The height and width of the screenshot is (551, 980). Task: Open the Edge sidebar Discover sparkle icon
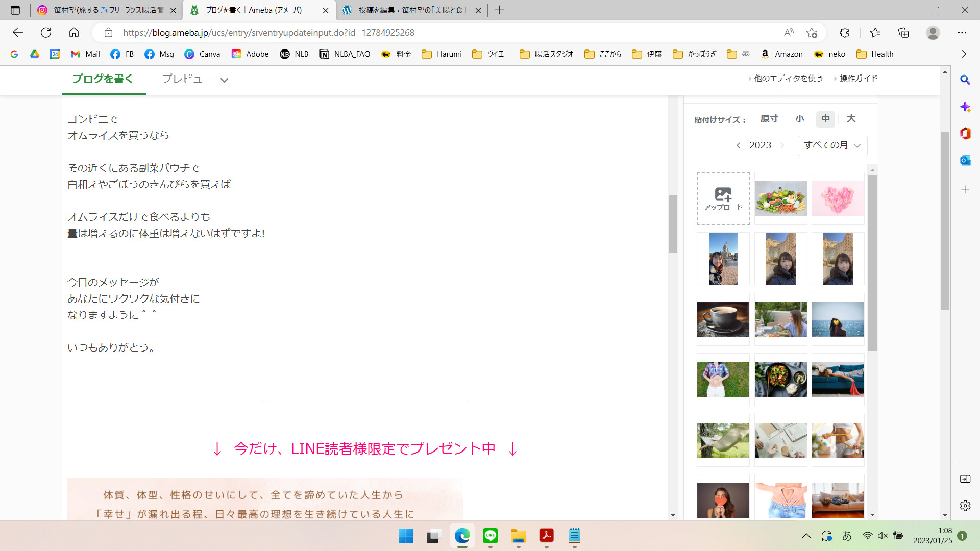(965, 107)
